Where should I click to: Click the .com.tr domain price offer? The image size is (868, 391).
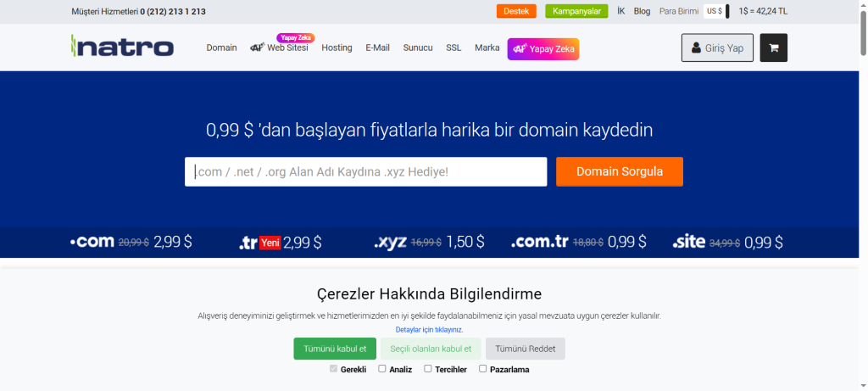point(578,242)
